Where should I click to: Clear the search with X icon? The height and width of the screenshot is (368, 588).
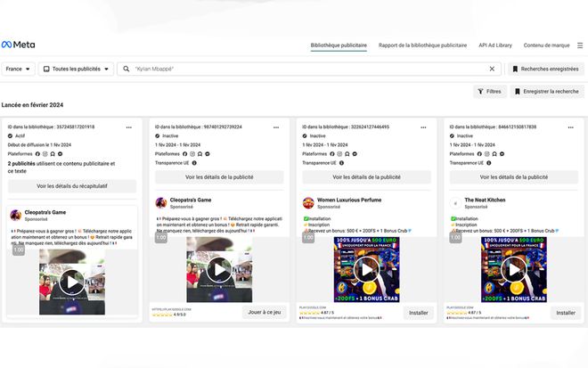pyautogui.click(x=492, y=69)
